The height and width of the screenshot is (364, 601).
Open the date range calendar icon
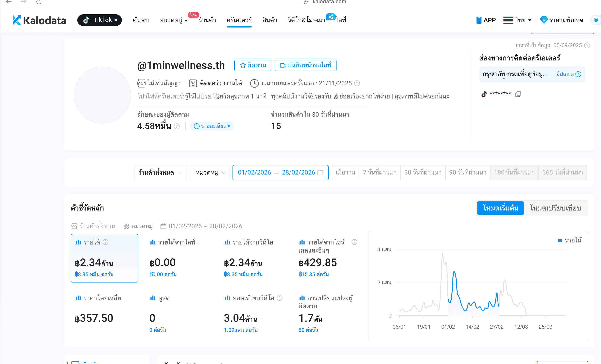click(320, 173)
